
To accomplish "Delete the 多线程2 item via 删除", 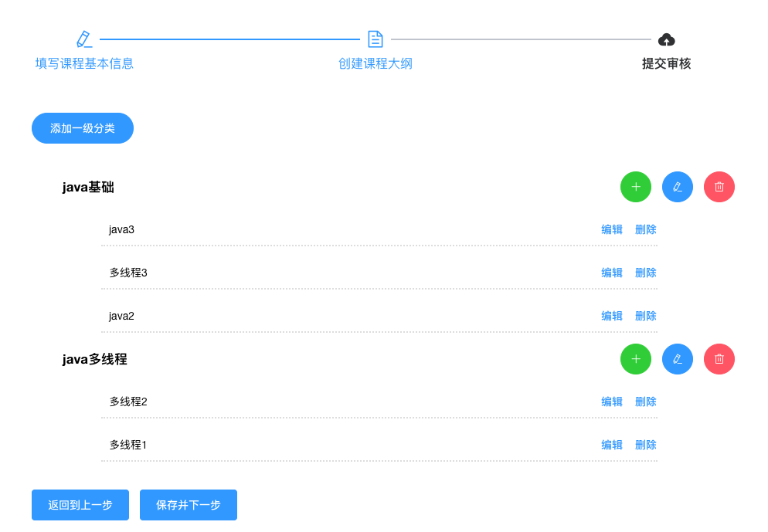I will click(645, 402).
